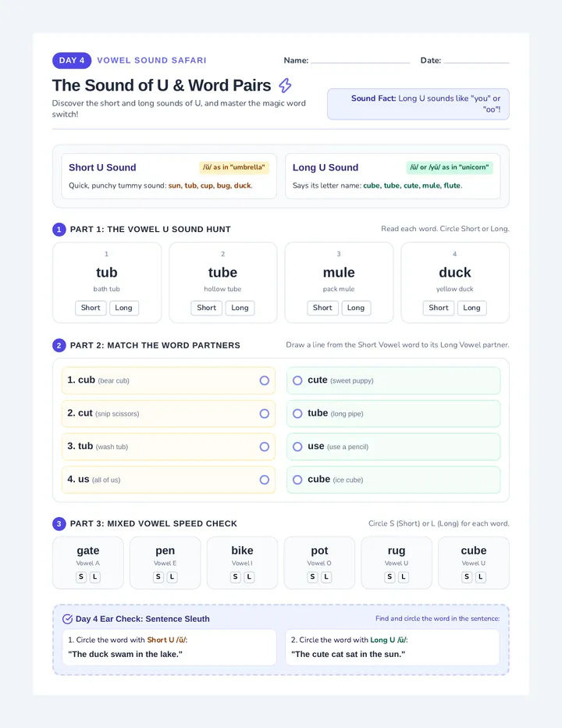The height and width of the screenshot is (728, 562).
Task: Click the circle next to tube (long pipe)
Action: [297, 414]
